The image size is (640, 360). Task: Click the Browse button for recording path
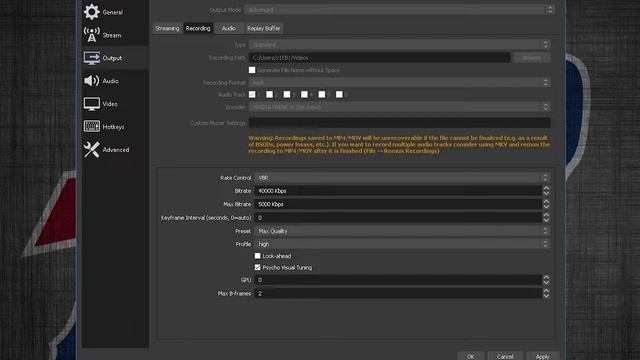(x=531, y=58)
